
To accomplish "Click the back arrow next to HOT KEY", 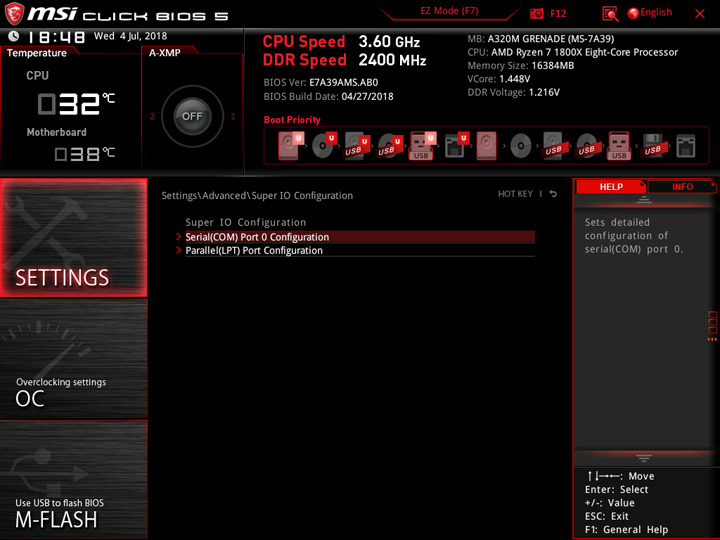I will (553, 194).
